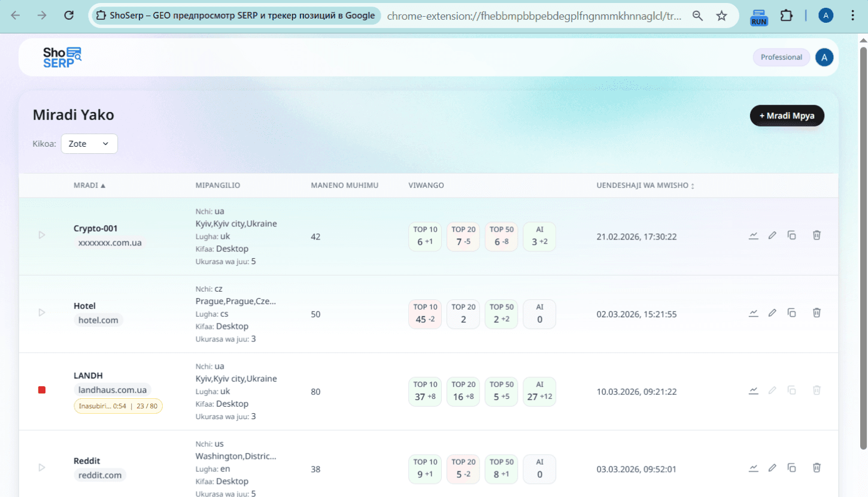Reload the page

[x=69, y=16]
